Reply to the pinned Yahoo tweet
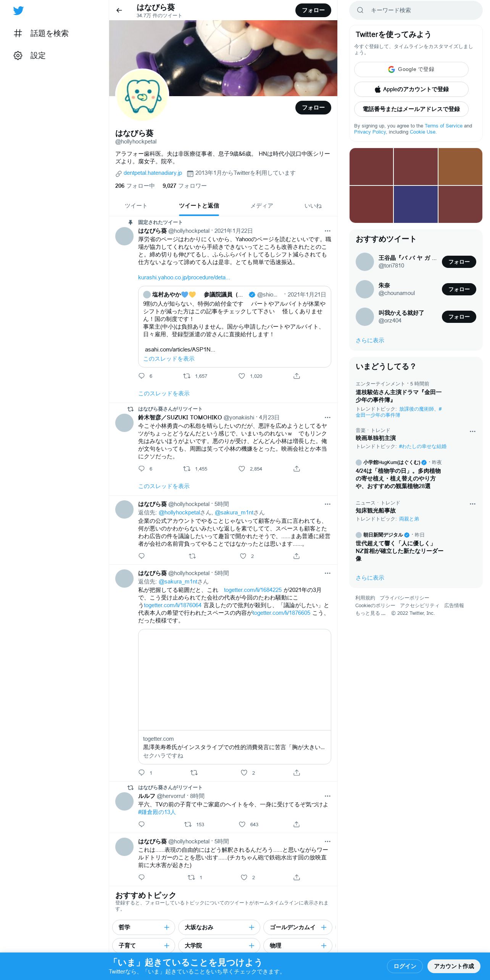The image size is (490, 980). [142, 376]
